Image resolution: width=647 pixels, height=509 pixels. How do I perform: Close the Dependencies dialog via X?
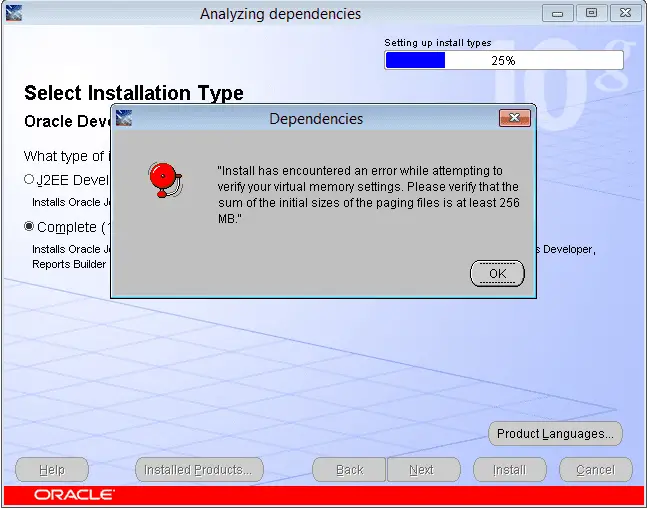[x=515, y=118]
